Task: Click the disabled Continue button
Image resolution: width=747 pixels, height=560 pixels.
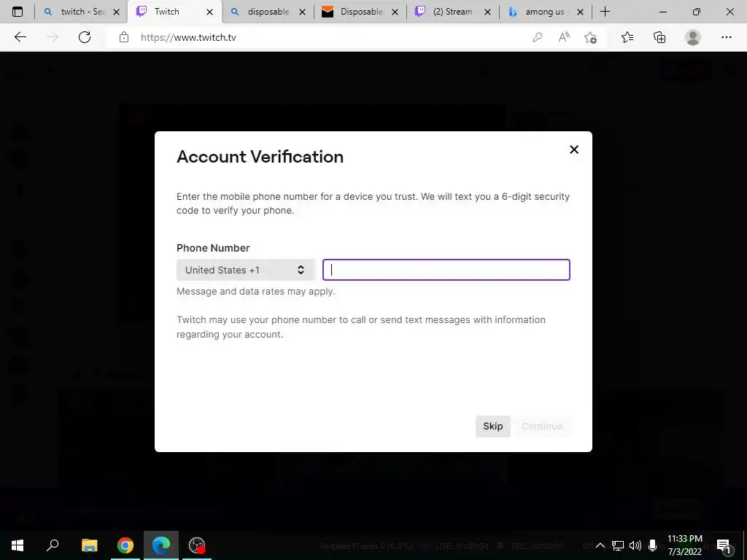Action: click(542, 426)
